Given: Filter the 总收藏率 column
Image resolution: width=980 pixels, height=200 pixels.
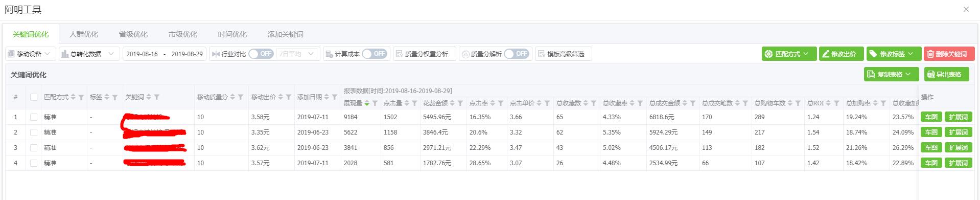Looking at the screenshot, I should point(640,103).
